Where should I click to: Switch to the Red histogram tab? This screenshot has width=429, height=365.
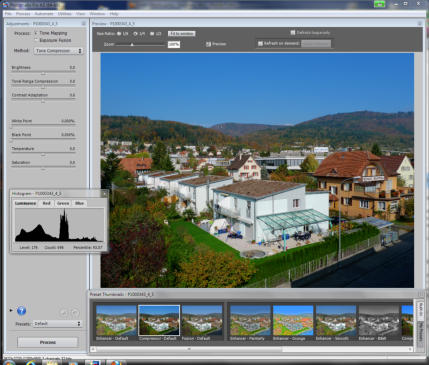(46, 203)
